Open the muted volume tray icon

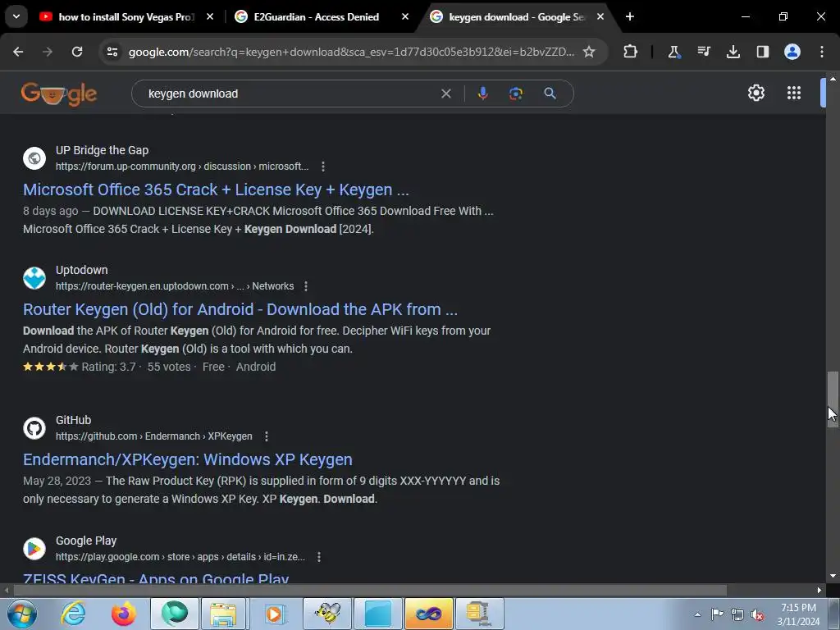(757, 614)
